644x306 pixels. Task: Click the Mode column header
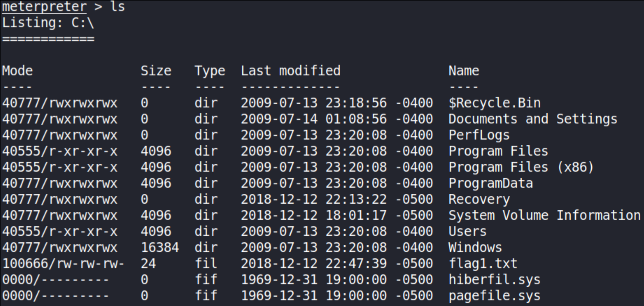tap(17, 71)
